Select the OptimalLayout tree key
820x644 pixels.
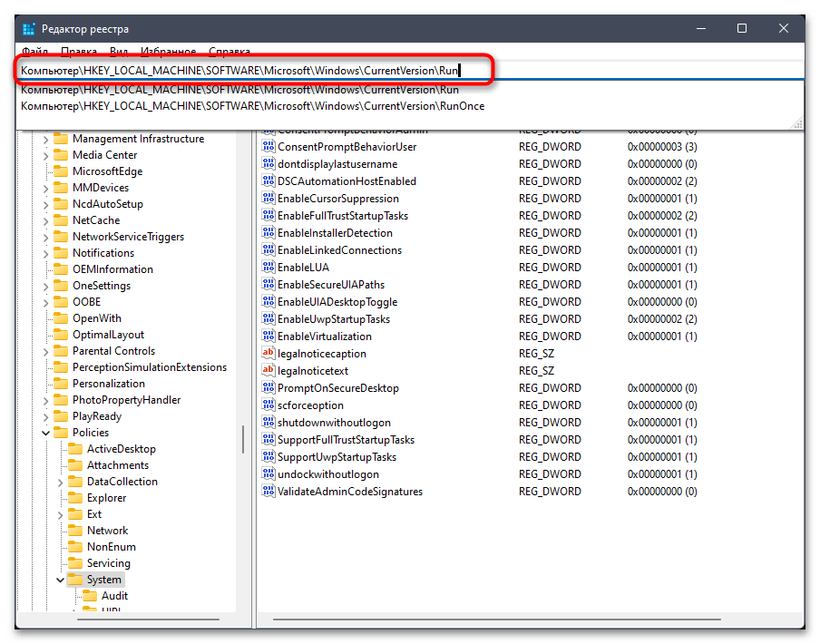click(108, 335)
